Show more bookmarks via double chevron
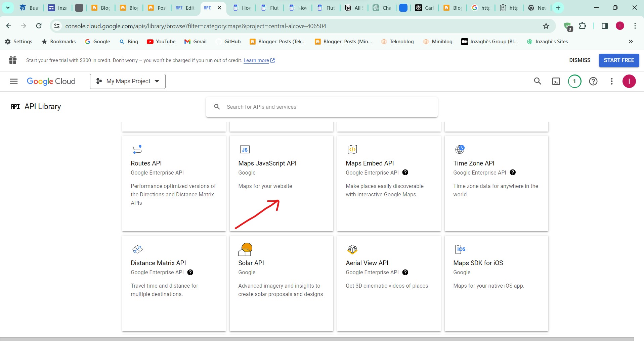The image size is (644, 341). pyautogui.click(x=631, y=42)
